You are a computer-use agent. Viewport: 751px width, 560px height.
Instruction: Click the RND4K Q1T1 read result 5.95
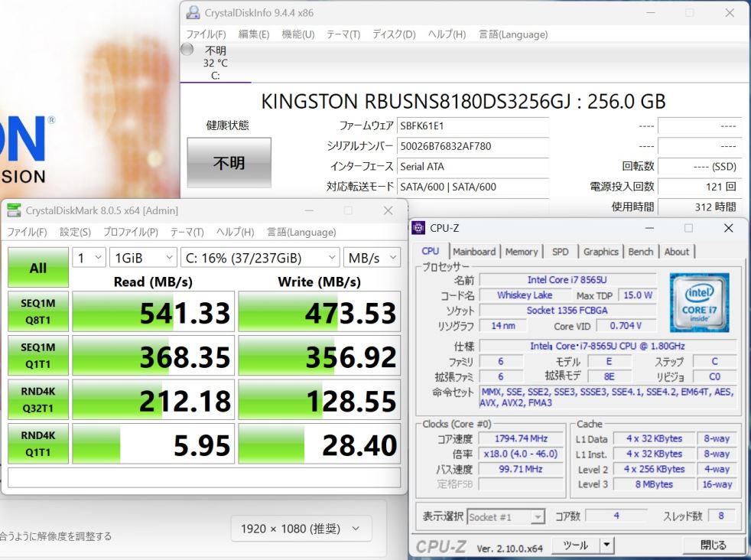(153, 444)
